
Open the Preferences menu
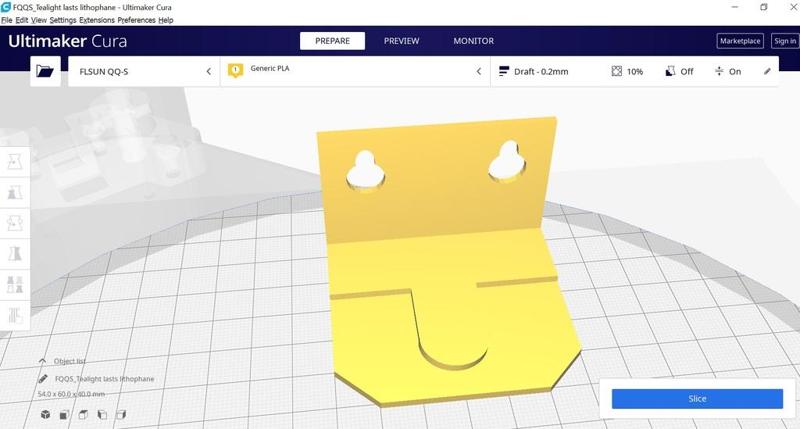(136, 20)
